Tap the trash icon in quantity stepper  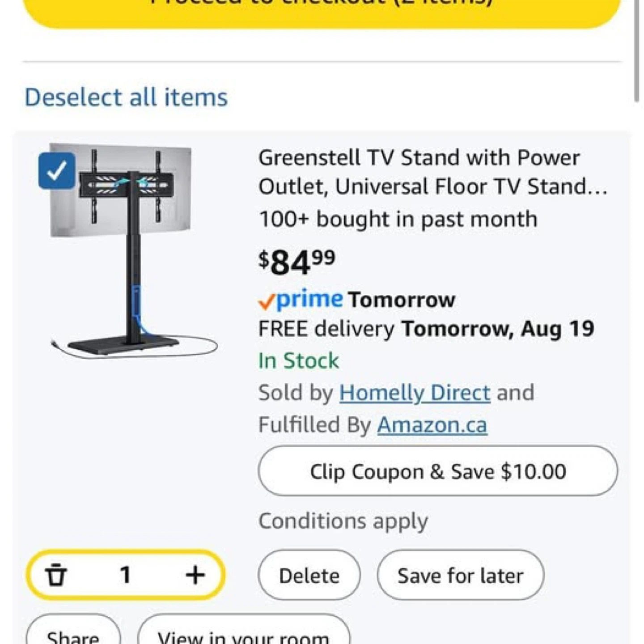click(56, 575)
